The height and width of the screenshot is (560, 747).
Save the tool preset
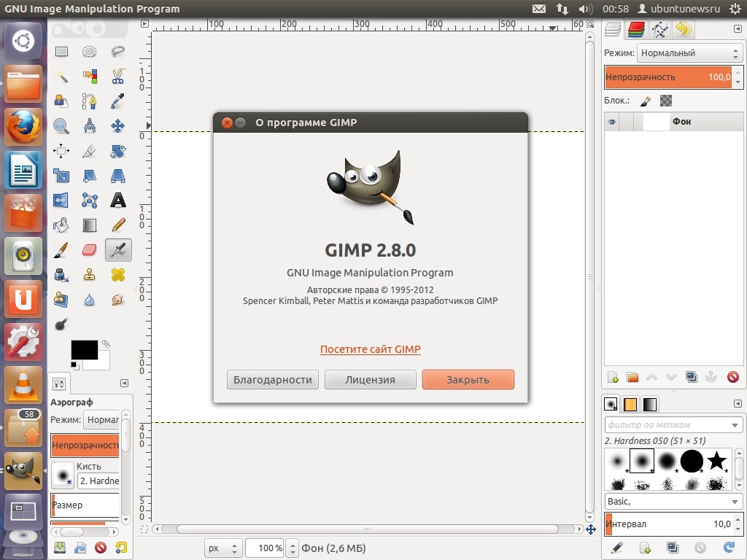click(60, 548)
